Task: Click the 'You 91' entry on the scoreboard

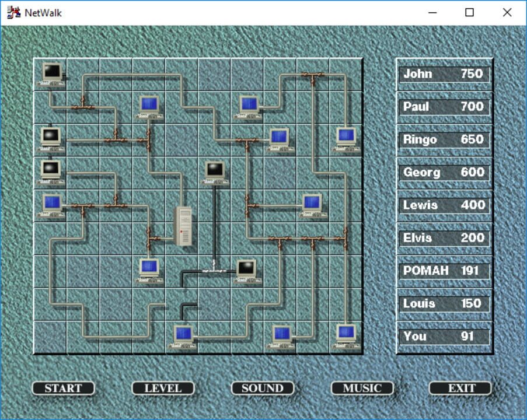Action: tap(444, 335)
